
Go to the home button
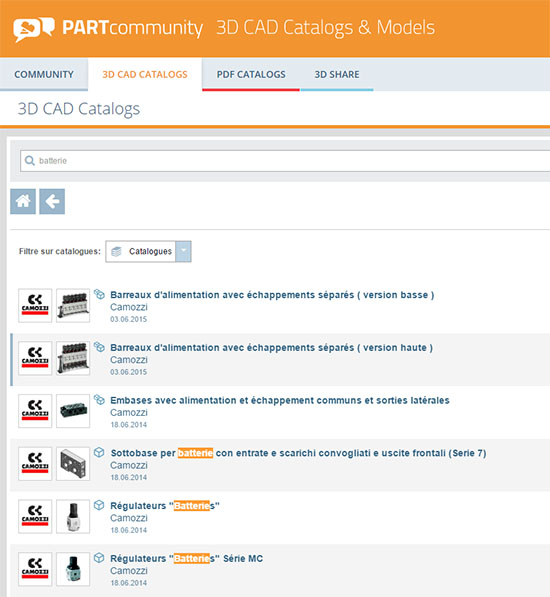[x=23, y=201]
